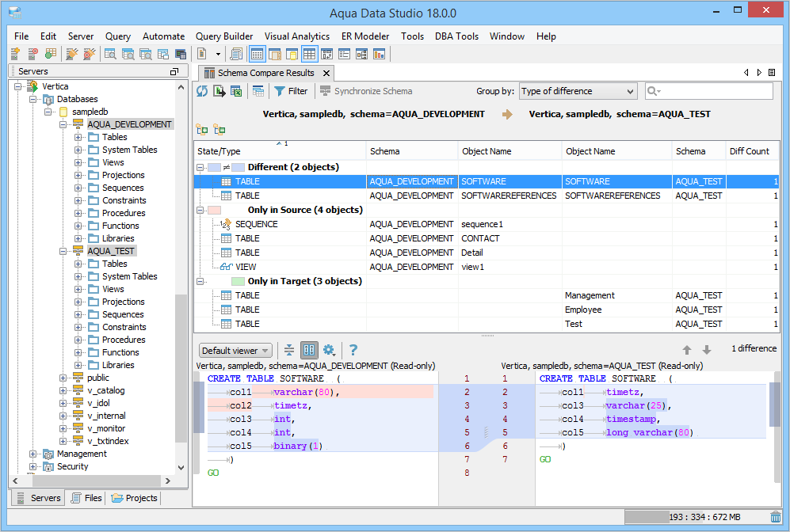Toggle side-by-side diff view button

coord(309,350)
